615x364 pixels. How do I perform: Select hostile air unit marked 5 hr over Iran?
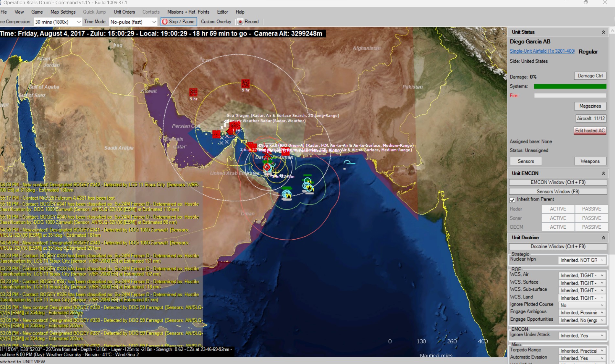point(245,83)
